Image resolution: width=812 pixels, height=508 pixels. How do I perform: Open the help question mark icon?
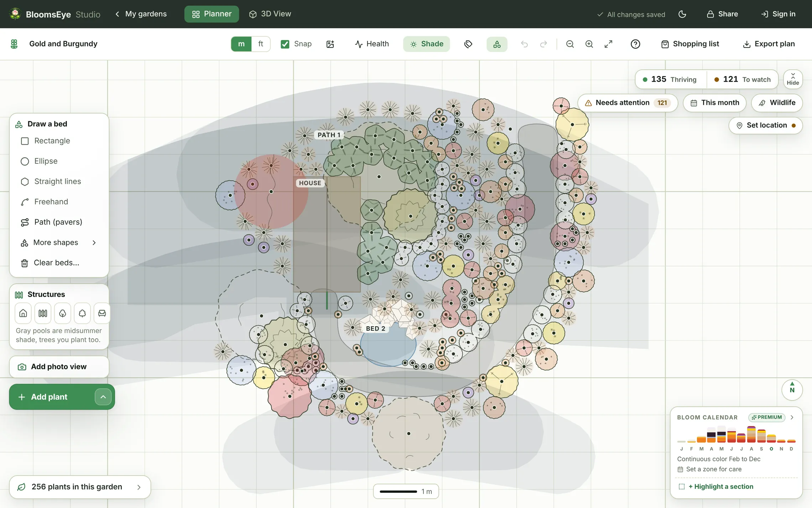tap(635, 44)
